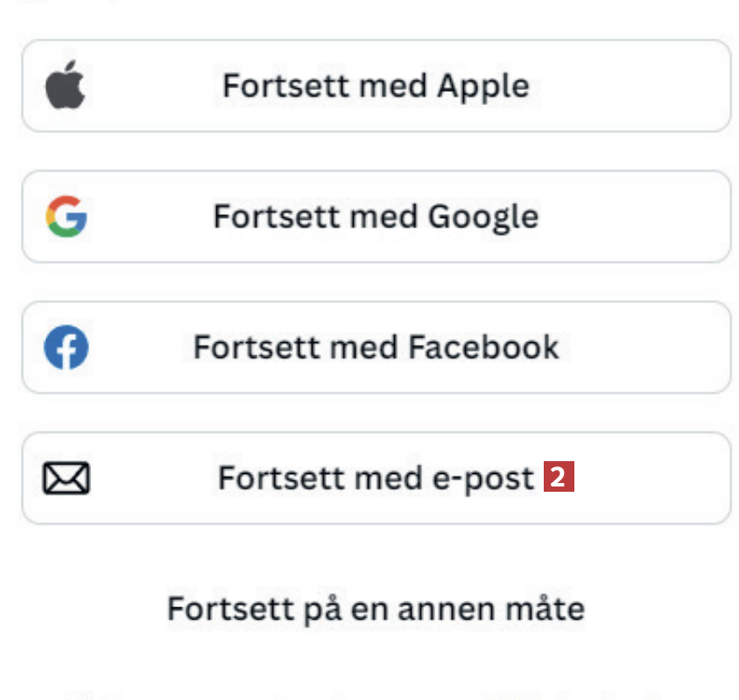Screen dimensions: 739x700
Task: Continue signing in with Apple account
Action: pyautogui.click(x=376, y=86)
